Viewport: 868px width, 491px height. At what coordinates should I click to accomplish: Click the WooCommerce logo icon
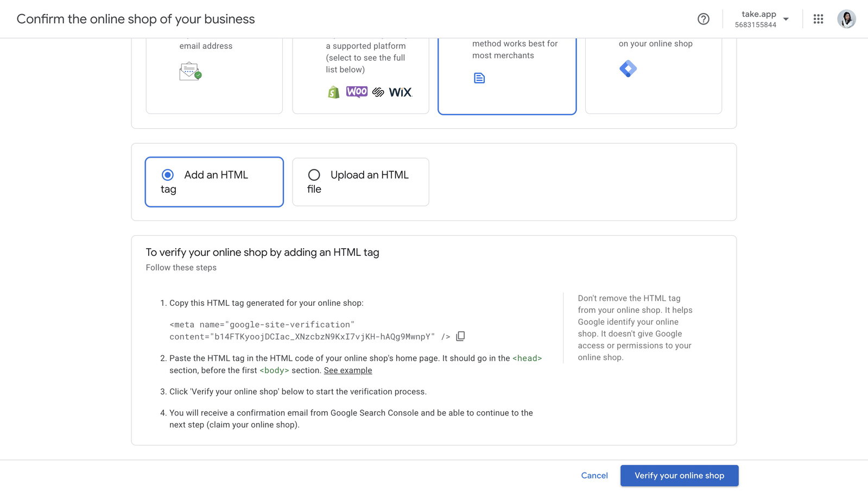tap(357, 92)
